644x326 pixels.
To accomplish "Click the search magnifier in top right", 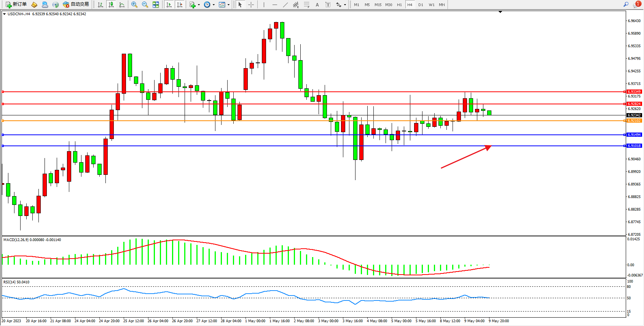I will pyautogui.click(x=626, y=5).
